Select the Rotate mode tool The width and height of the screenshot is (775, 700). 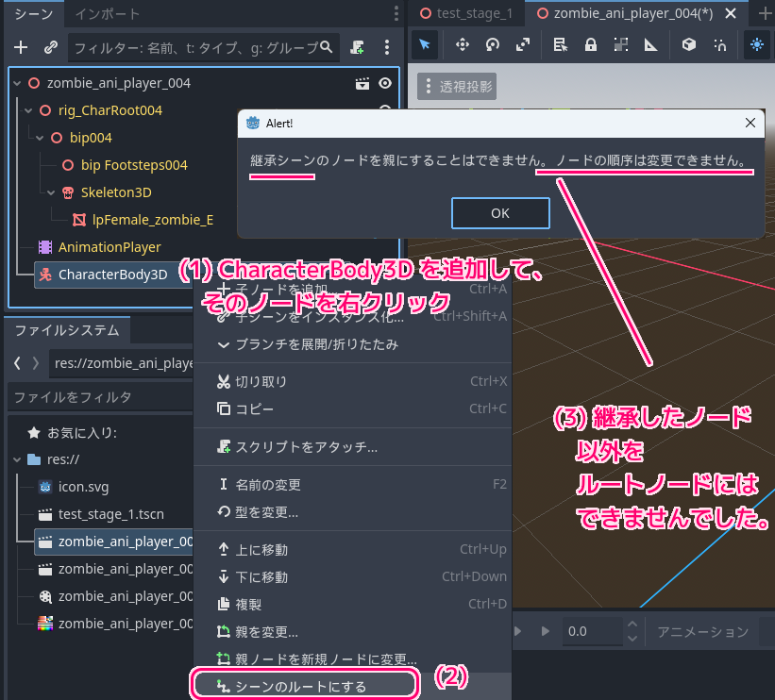pyautogui.click(x=493, y=44)
